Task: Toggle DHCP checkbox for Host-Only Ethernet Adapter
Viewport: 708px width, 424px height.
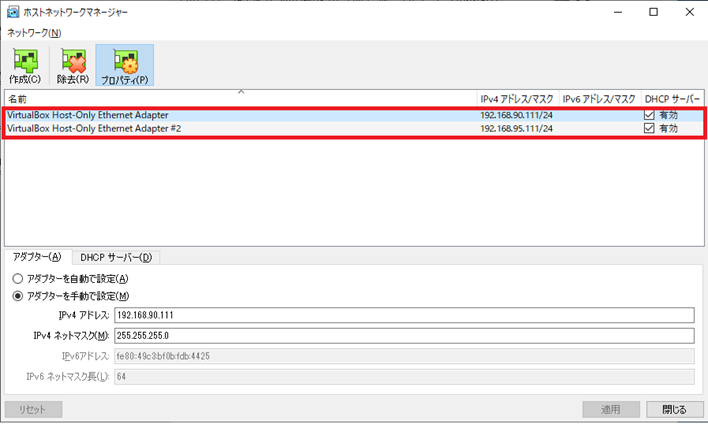Action: click(649, 115)
